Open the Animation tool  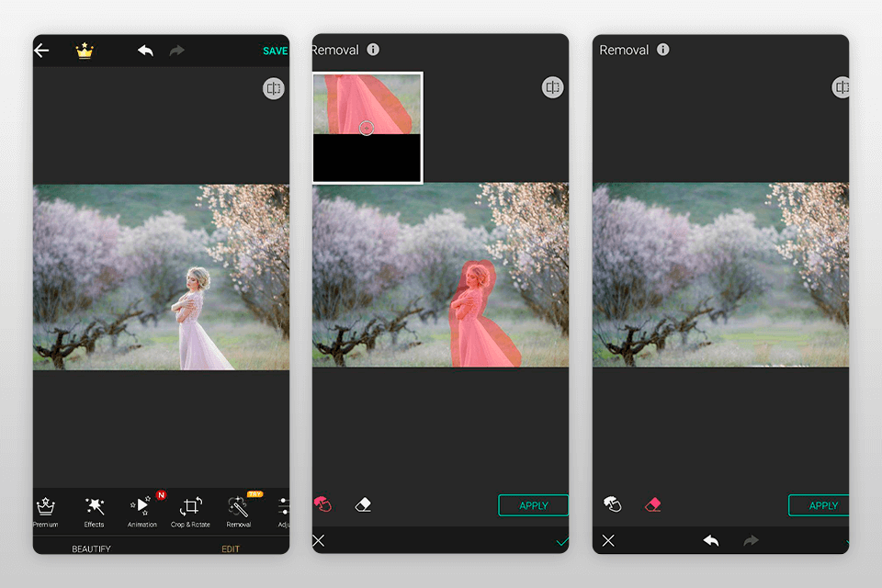pyautogui.click(x=142, y=511)
